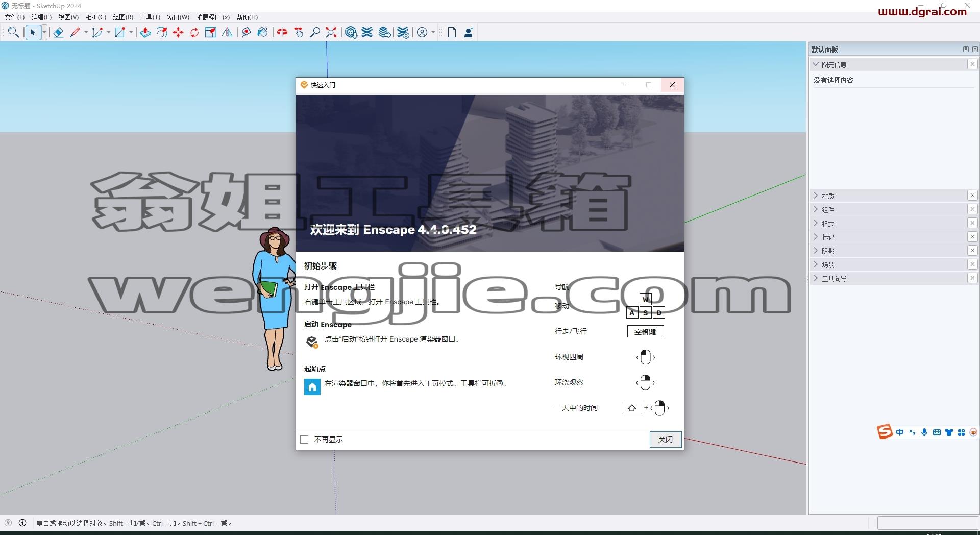
Task: Open Arc tool dropdown arrow
Action: point(108,33)
